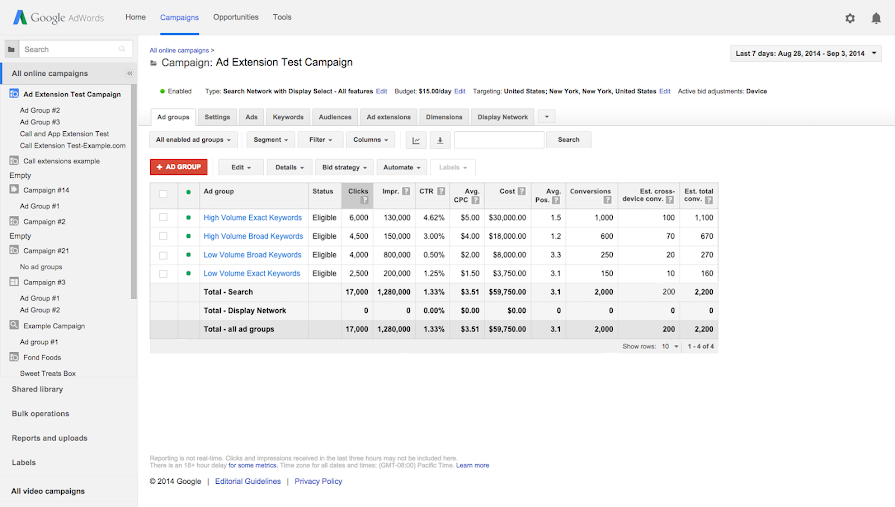Collapse the sidebar with double-arrow icon
Viewport: 895px width, 507px height.
point(129,74)
